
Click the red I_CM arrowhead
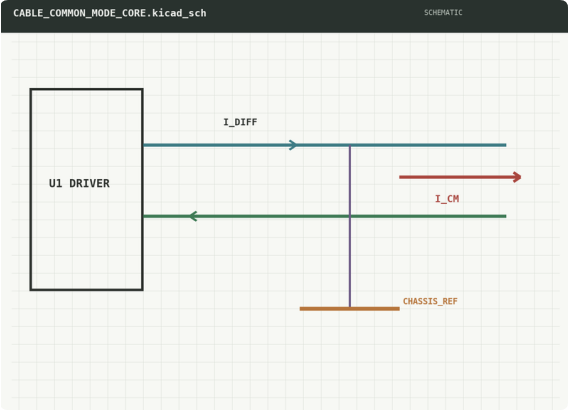pyautogui.click(x=517, y=177)
